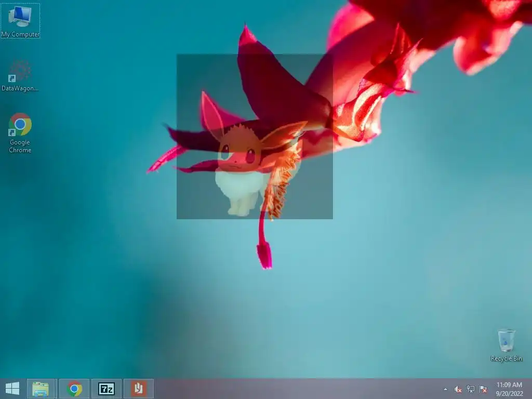Image resolution: width=532 pixels, height=399 pixels.
Task: Open the network status tray icon
Action: [471, 389]
